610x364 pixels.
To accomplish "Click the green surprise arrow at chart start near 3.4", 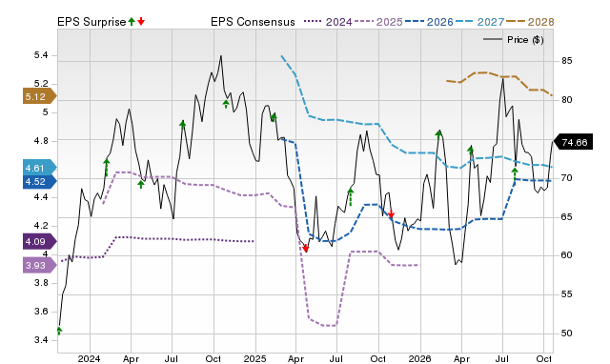I will tap(59, 331).
